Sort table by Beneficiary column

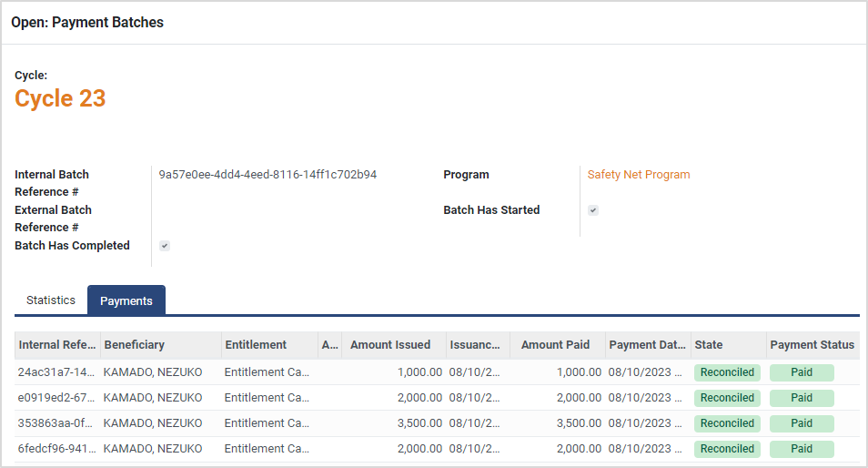click(x=135, y=345)
